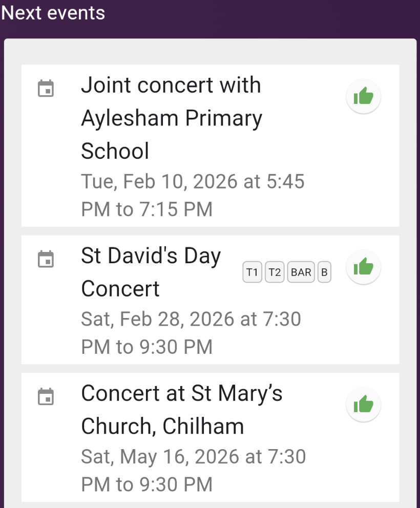Viewport: 420px width, 508px height.
Task: Click calendar icon beside St David's Day Concert
Action: [x=46, y=259]
